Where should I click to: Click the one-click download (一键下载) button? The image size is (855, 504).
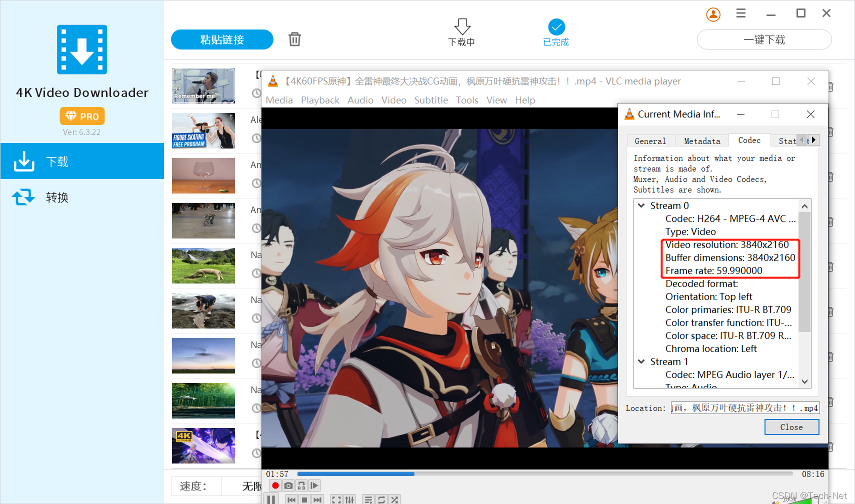(764, 39)
